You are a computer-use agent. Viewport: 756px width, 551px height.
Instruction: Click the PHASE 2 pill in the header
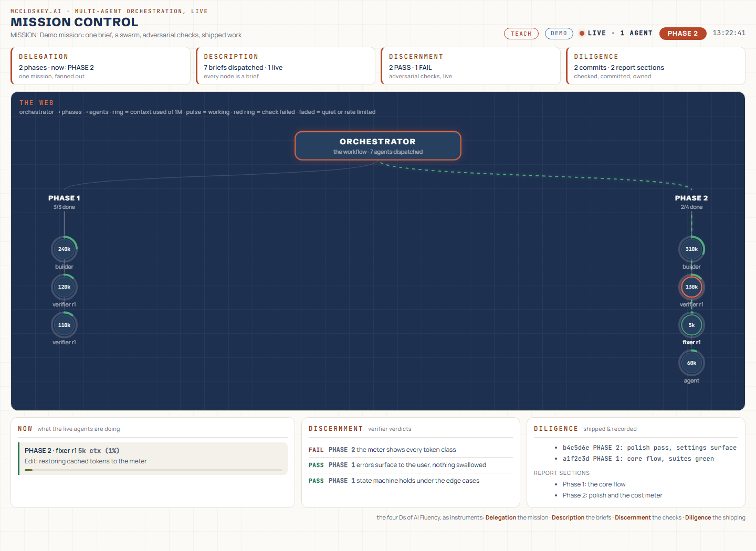click(x=682, y=33)
